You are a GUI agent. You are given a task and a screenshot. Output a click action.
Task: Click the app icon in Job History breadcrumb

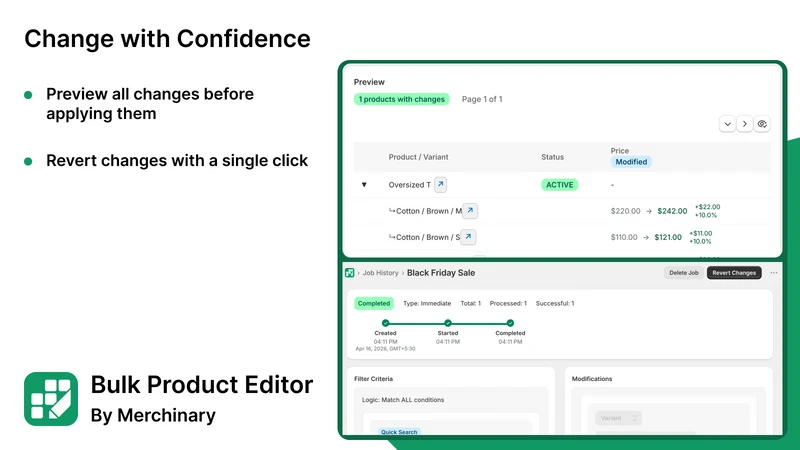coord(349,273)
